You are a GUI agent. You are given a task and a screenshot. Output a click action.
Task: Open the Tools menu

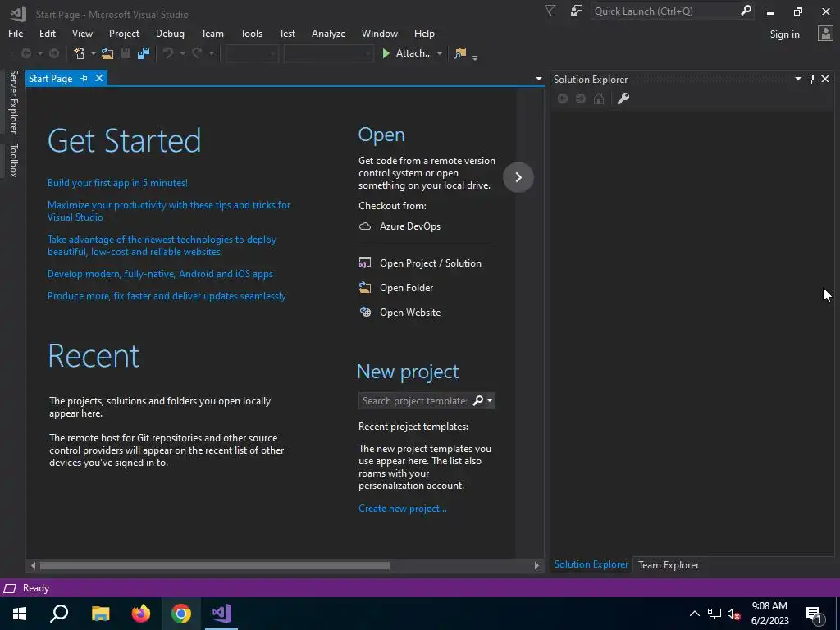pos(251,33)
